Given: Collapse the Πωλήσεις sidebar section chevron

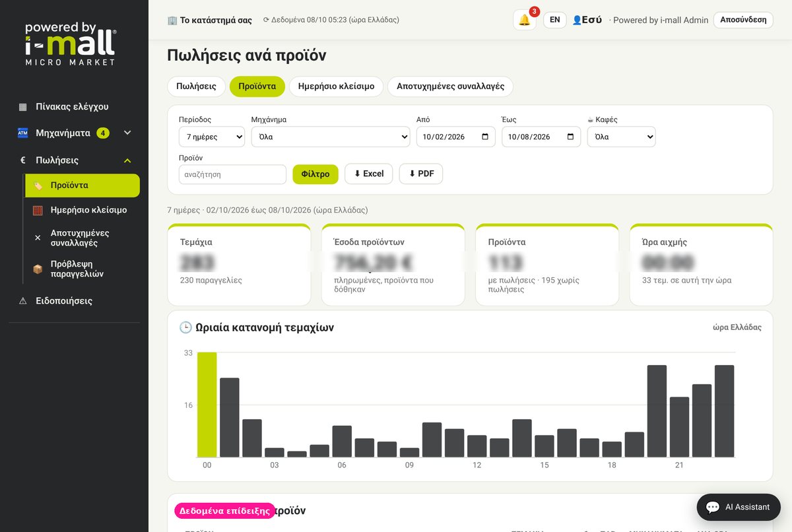Looking at the screenshot, I should (127, 160).
